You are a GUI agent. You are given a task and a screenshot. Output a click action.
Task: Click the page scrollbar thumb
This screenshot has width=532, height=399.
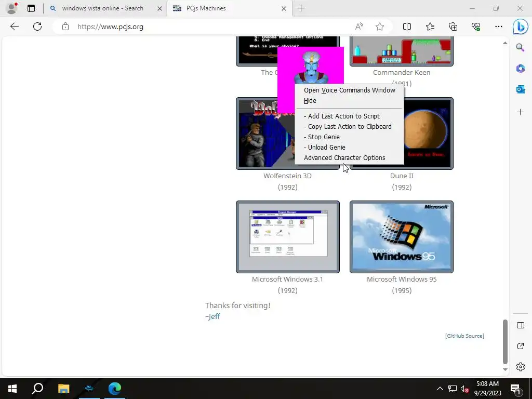505,341
